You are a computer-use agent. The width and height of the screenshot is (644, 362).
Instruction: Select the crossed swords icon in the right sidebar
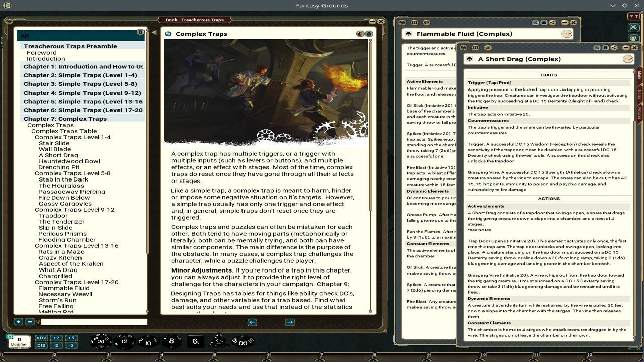(633, 28)
